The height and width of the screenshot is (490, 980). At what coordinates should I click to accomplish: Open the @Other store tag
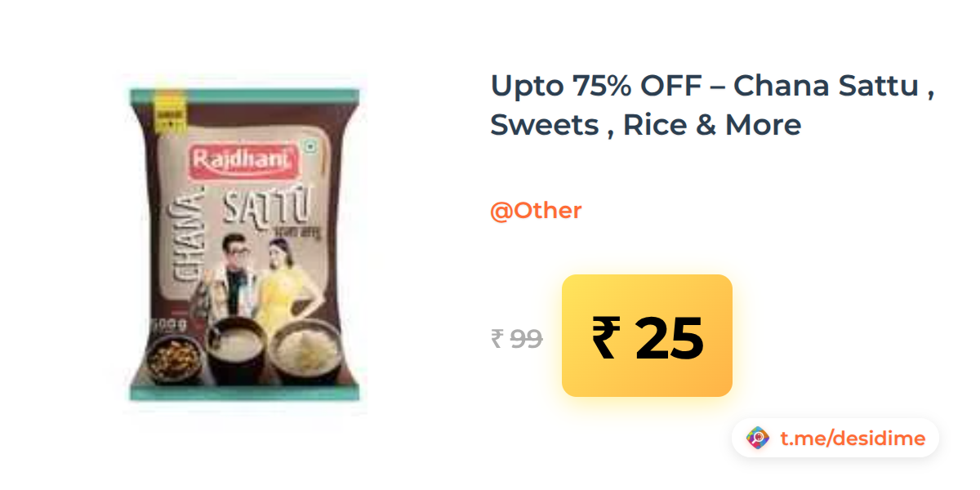click(x=536, y=211)
